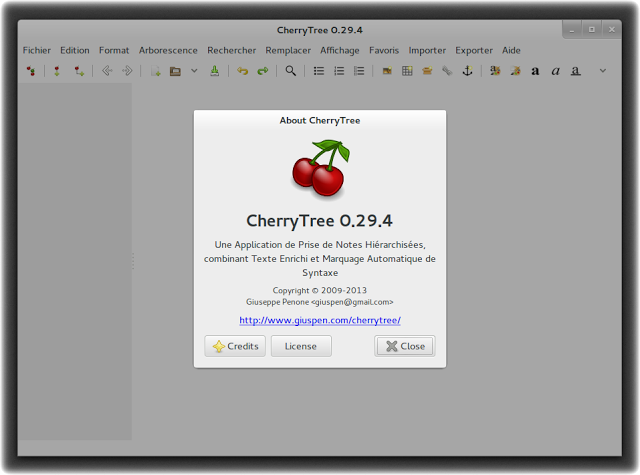Viewport: 640px width, 475px height.
Task: Click the tree pane splitter handle
Action: [x=133, y=261]
